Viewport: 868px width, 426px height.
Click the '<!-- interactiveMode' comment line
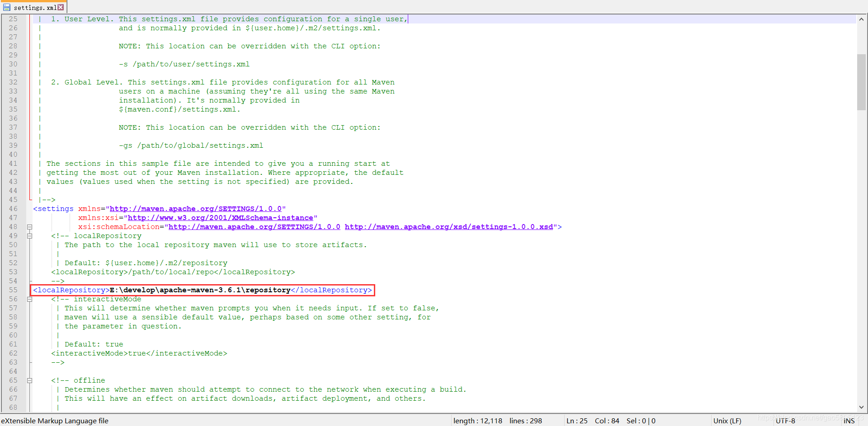pos(96,299)
